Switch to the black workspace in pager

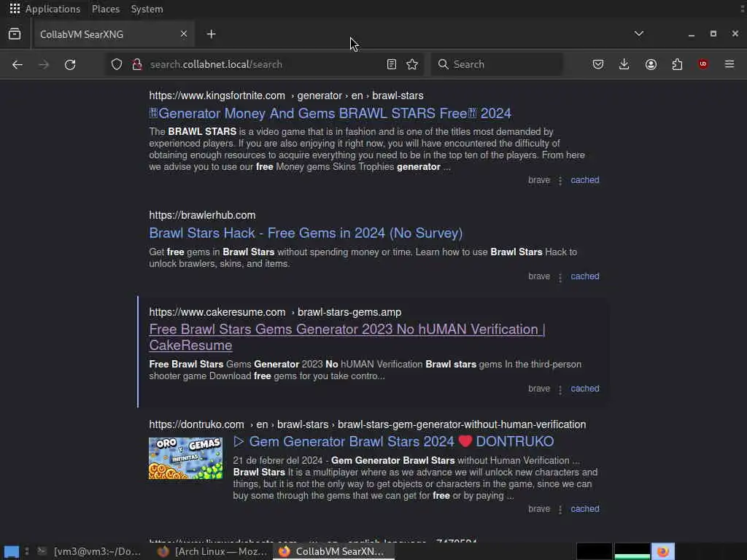(x=594, y=551)
